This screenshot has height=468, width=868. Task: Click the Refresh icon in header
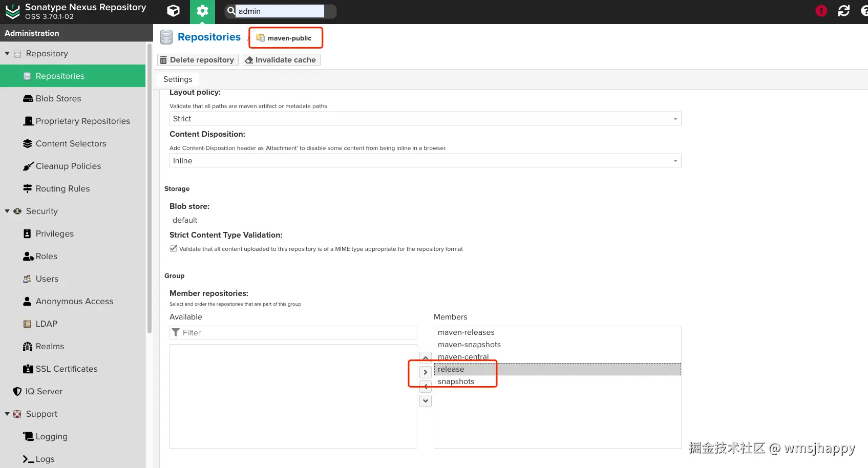coord(844,11)
